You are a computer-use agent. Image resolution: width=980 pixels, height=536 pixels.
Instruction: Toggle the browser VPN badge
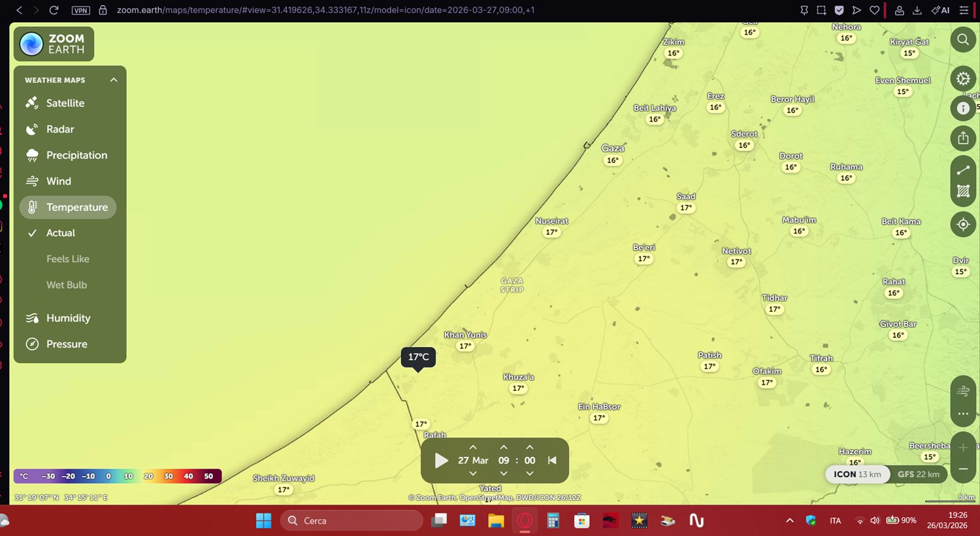click(x=81, y=10)
